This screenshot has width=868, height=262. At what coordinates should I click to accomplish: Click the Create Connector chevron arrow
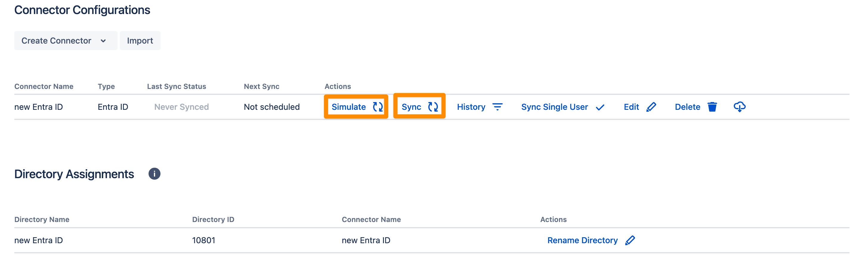pyautogui.click(x=103, y=41)
